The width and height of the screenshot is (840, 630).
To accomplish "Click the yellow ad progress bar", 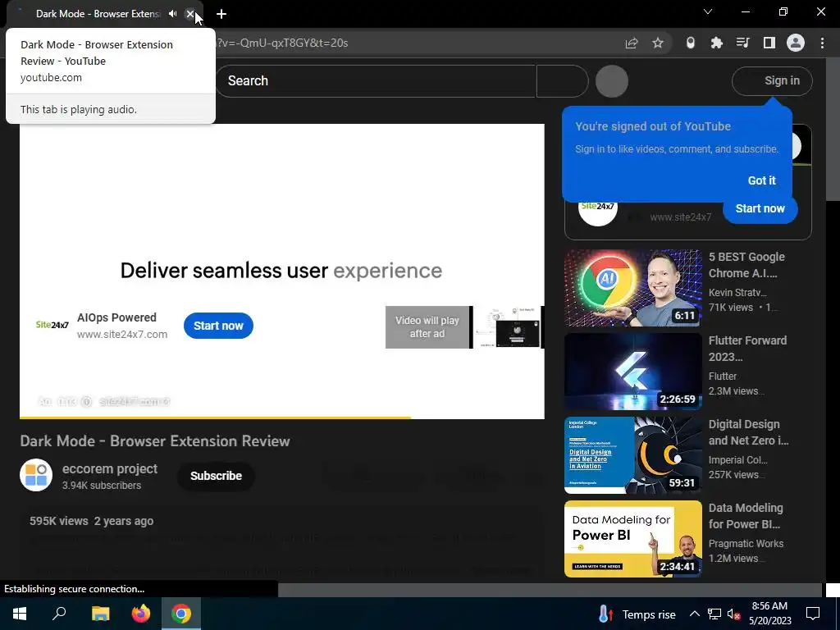I will [216, 418].
